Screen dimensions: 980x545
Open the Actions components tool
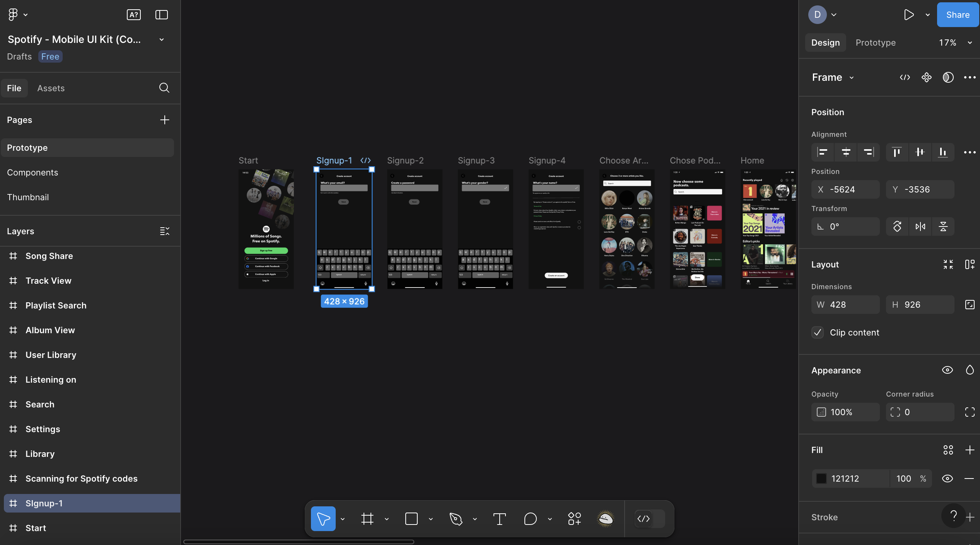tap(574, 519)
